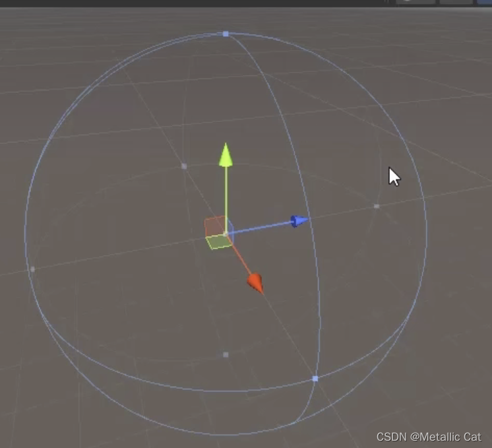Click the gray handle above-left of green arrow
The height and width of the screenshot is (448, 492).
point(184,166)
